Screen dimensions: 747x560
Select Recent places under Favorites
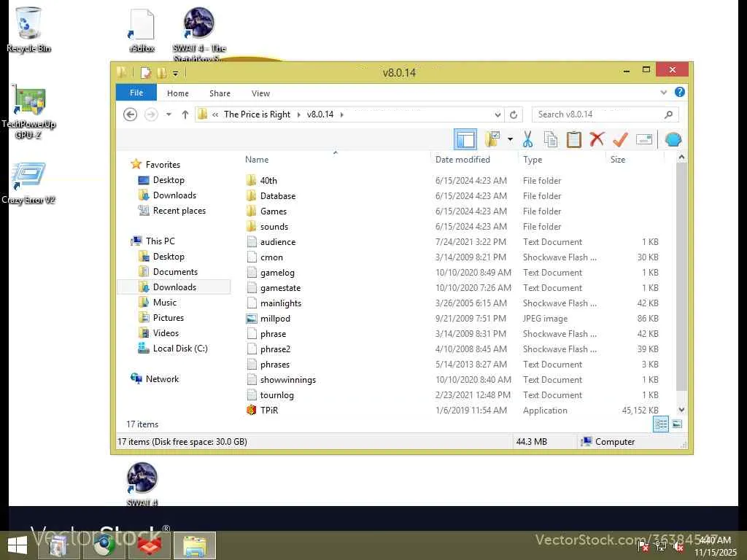click(x=179, y=211)
